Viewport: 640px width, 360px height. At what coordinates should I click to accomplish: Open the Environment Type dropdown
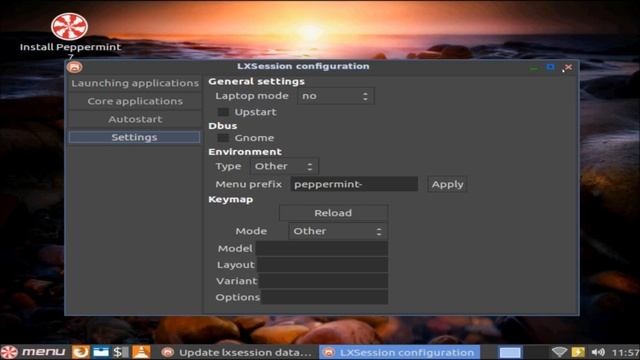pos(284,167)
